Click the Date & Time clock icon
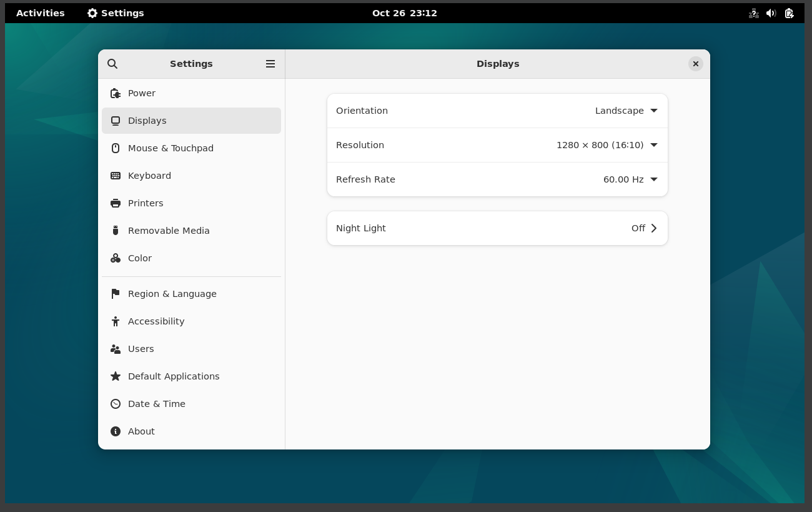This screenshot has width=812, height=512. click(x=116, y=403)
